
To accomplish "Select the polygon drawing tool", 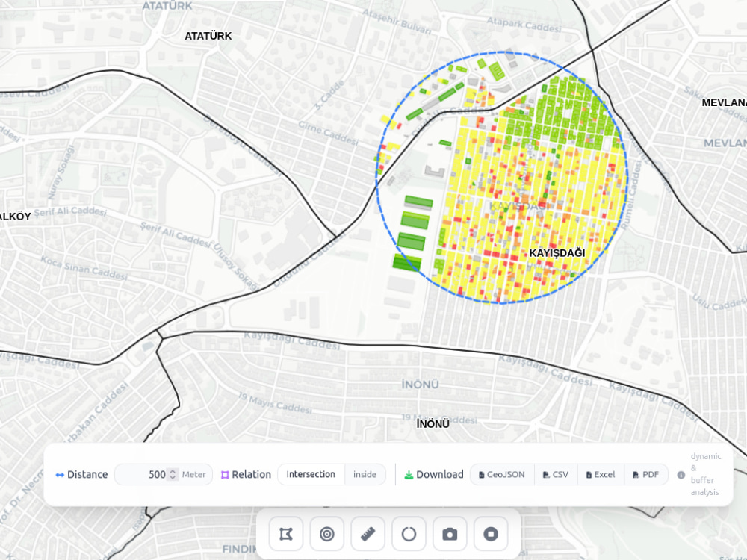I will coord(286,533).
